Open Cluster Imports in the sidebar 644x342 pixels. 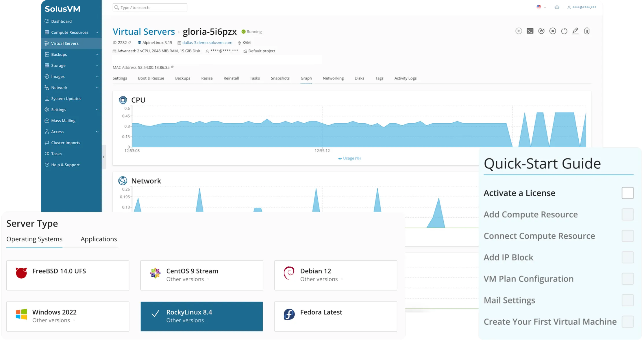point(65,142)
